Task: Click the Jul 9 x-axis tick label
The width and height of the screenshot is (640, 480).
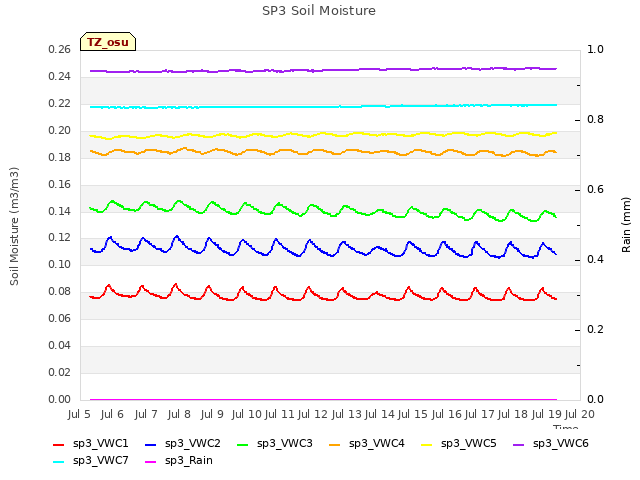Action: 212,414
